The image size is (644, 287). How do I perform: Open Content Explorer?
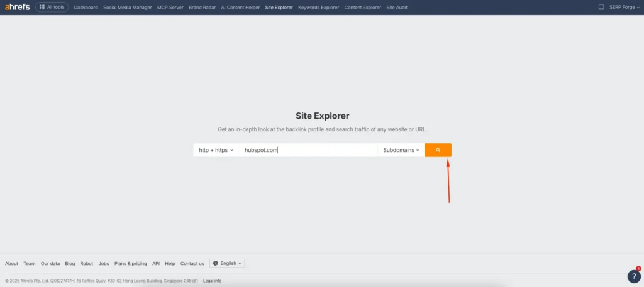click(x=363, y=8)
